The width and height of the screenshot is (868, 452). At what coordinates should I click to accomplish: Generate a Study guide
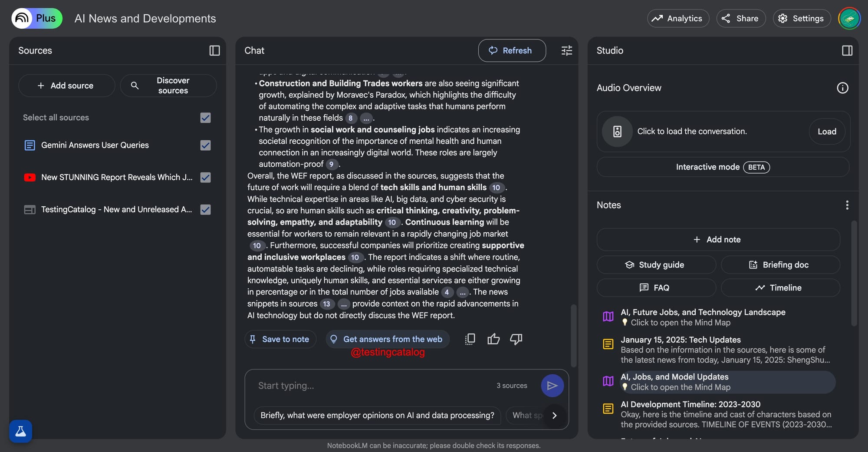(x=656, y=265)
